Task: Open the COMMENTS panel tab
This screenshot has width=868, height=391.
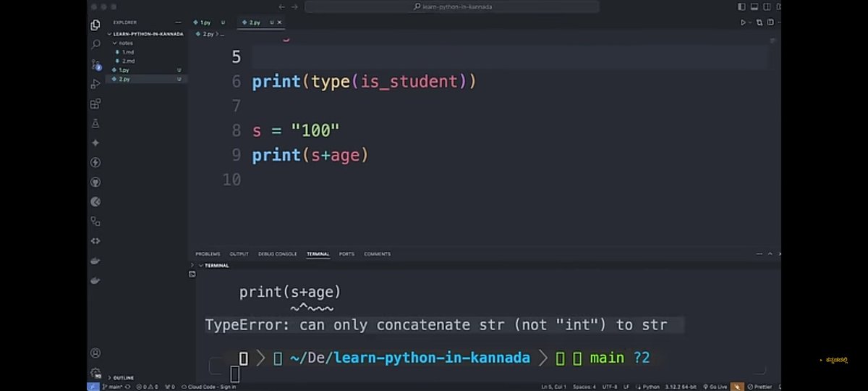Action: (x=377, y=254)
